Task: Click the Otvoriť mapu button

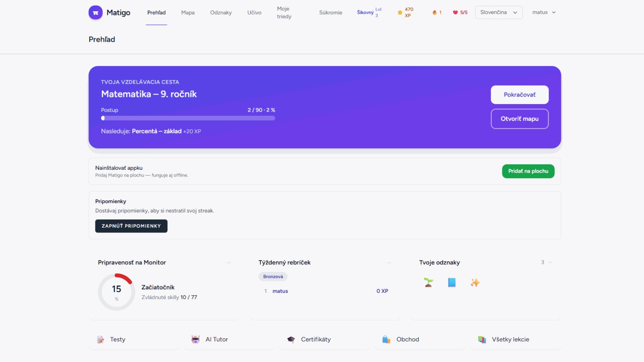Action: coord(520,119)
